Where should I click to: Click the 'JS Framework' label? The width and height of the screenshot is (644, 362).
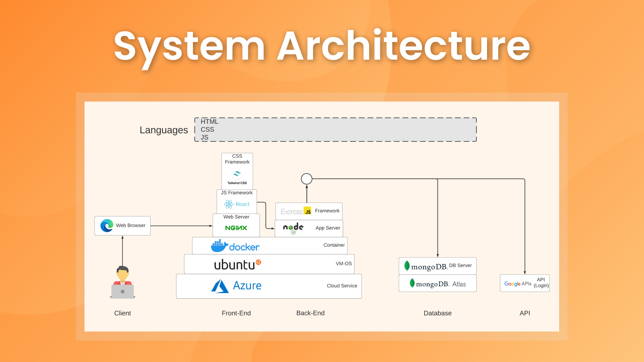pos(237,193)
